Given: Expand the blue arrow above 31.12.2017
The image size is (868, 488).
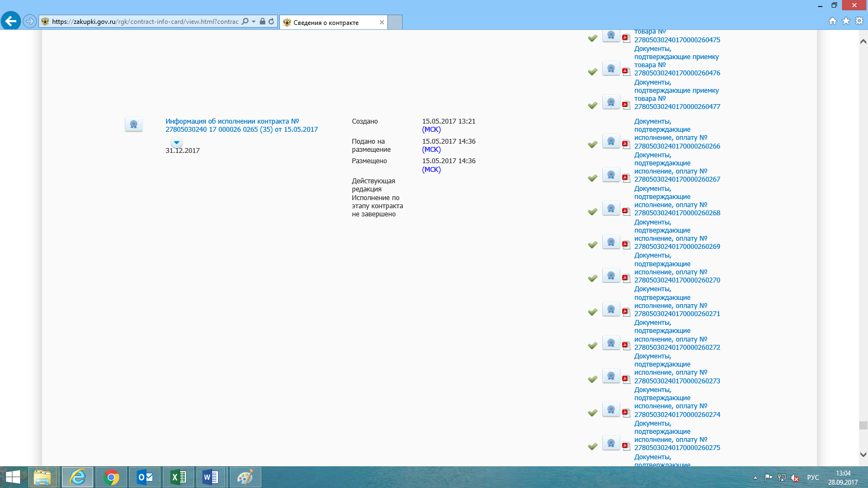Looking at the screenshot, I should (176, 143).
